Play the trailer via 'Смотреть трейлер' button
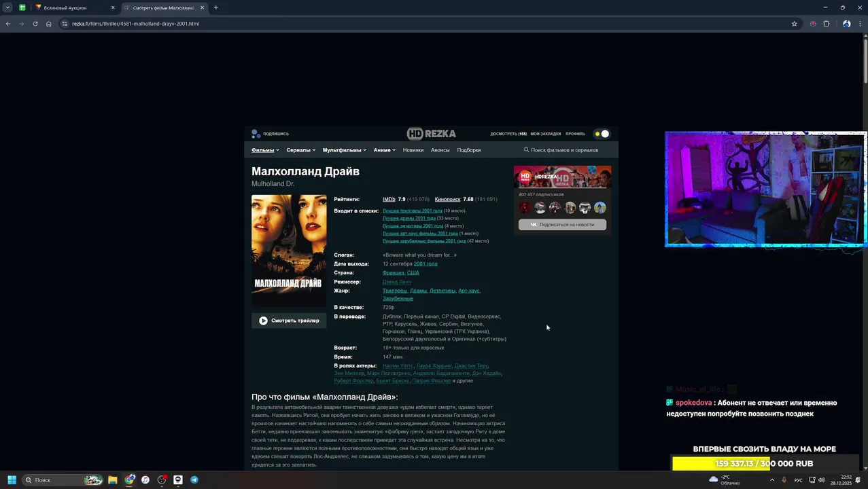The image size is (868, 489). click(289, 321)
